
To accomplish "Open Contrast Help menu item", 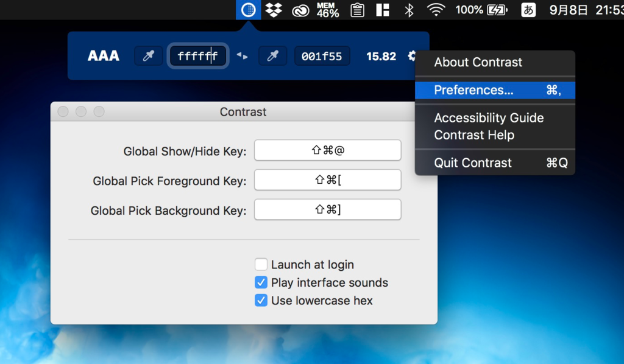I will [x=495, y=135].
